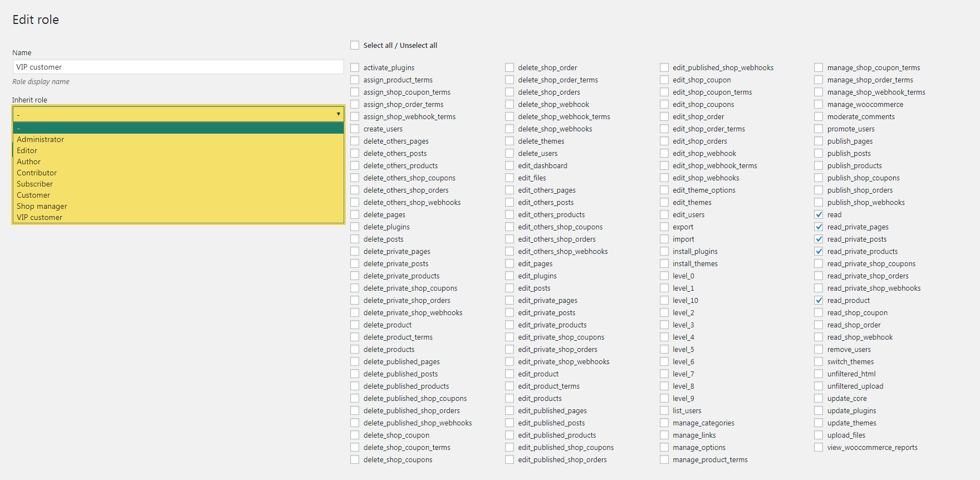
Task: Select VIP customer in role dropdown
Action: 178,217
